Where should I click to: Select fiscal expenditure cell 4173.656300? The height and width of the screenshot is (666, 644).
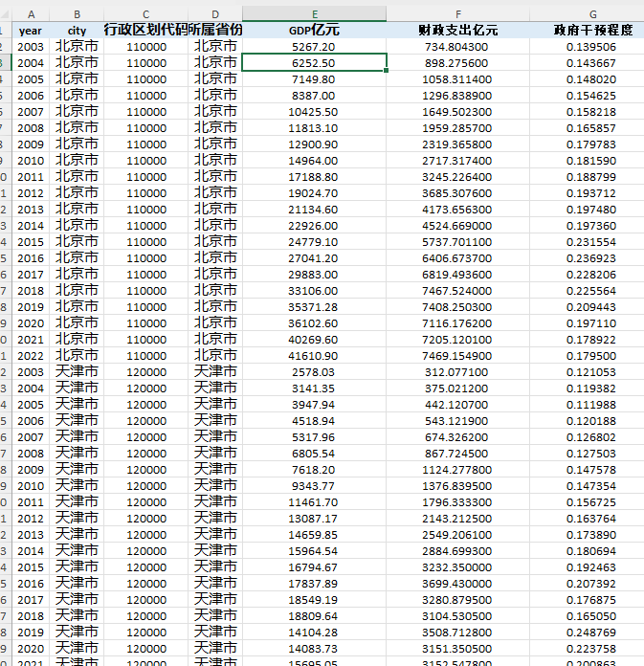click(x=458, y=210)
